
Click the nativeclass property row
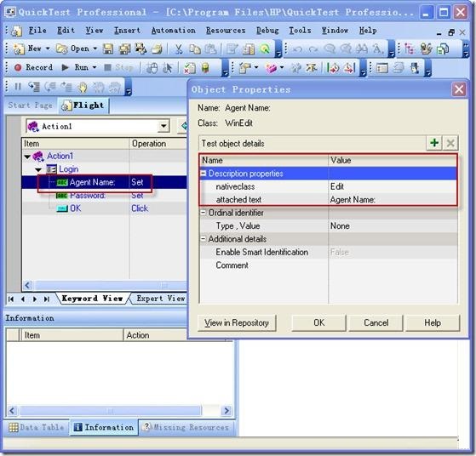tap(329, 186)
